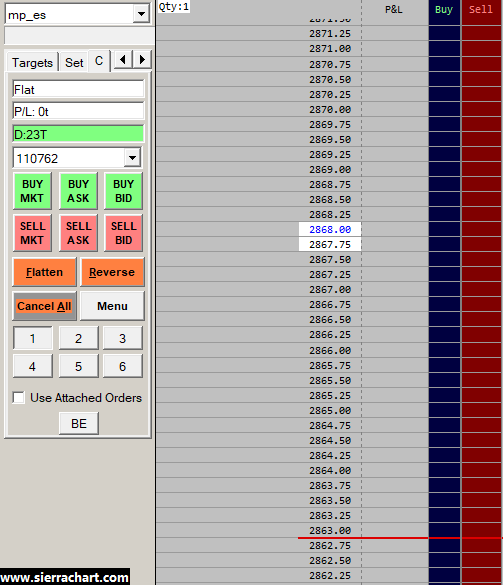
Task: Click Buy column cell at 2864.00
Action: pos(444,470)
